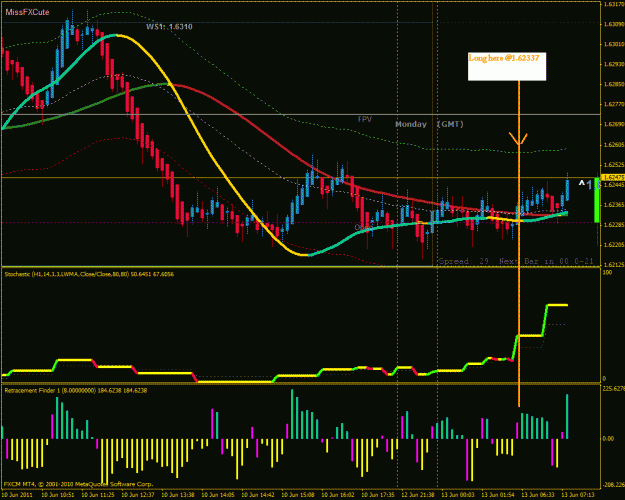
Task: Select the Spread and Next Bar readout
Action: pyautogui.click(x=516, y=262)
